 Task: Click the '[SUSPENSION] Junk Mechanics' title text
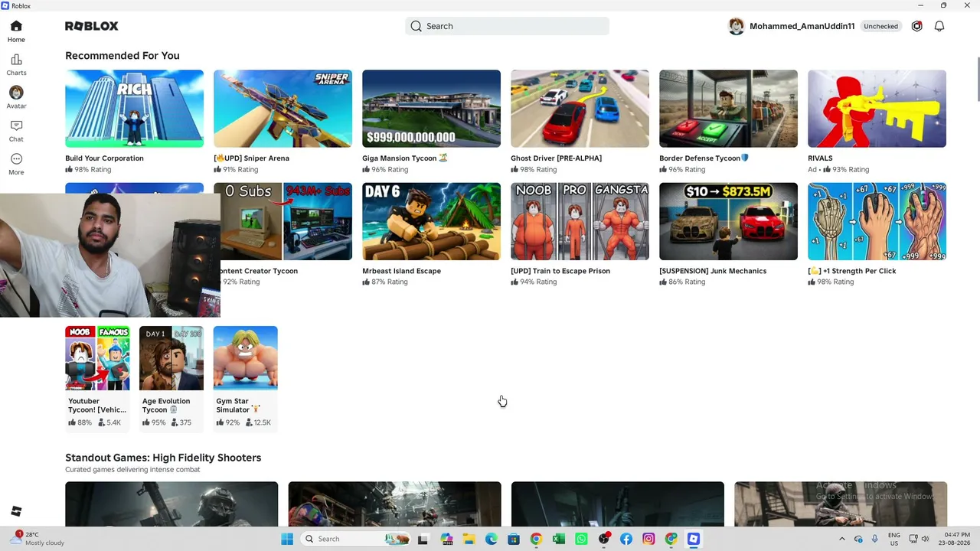[x=713, y=271]
